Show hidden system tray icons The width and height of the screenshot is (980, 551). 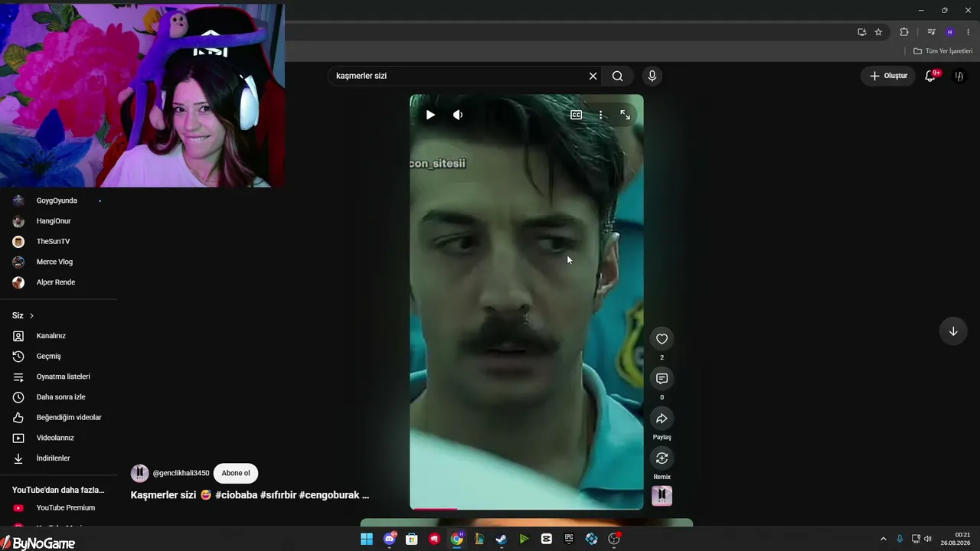tap(883, 539)
